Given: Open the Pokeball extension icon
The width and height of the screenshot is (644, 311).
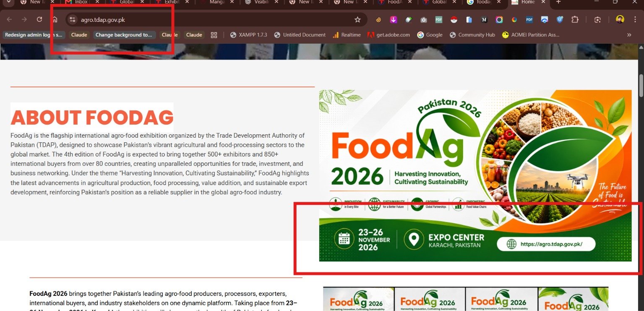Looking at the screenshot, I should [454, 20].
